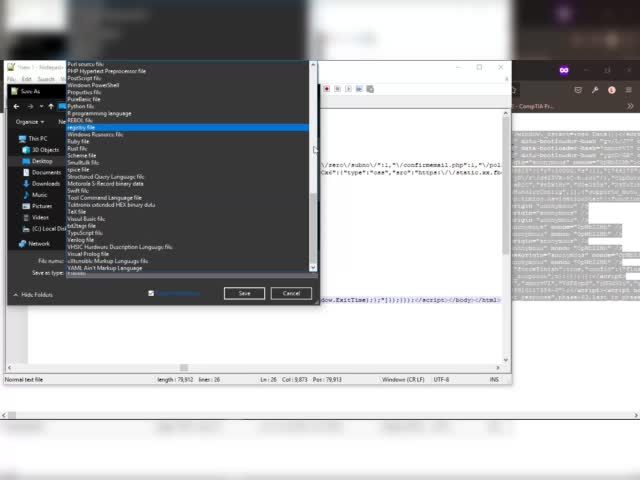Click Save Current Recorded Macro icon
This screenshot has height=480, width=640.
pyautogui.click(x=370, y=89)
